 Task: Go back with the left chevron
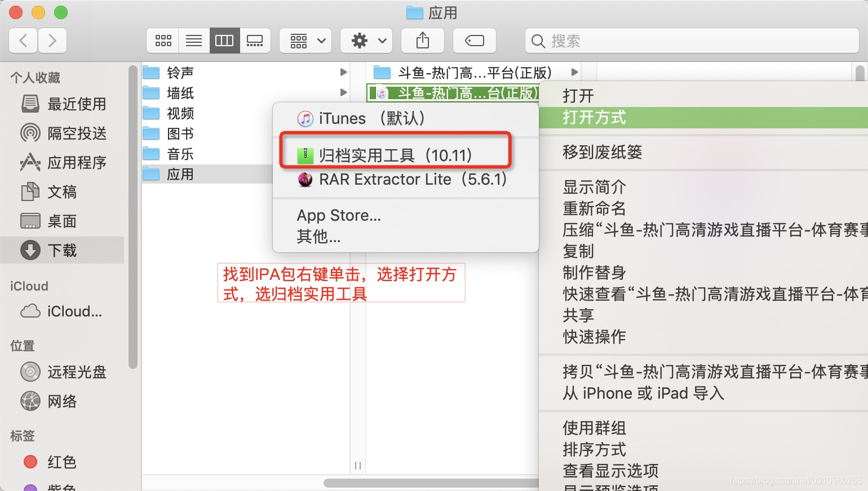tap(24, 41)
